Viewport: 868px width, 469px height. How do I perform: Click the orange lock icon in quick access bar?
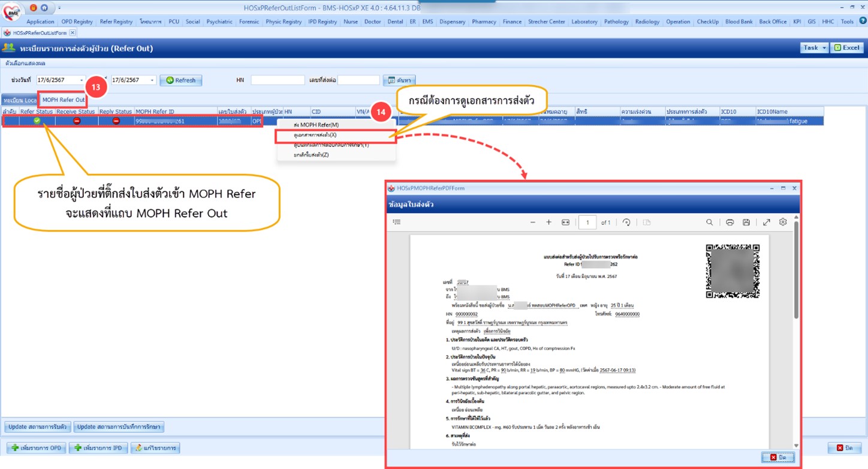34,8
